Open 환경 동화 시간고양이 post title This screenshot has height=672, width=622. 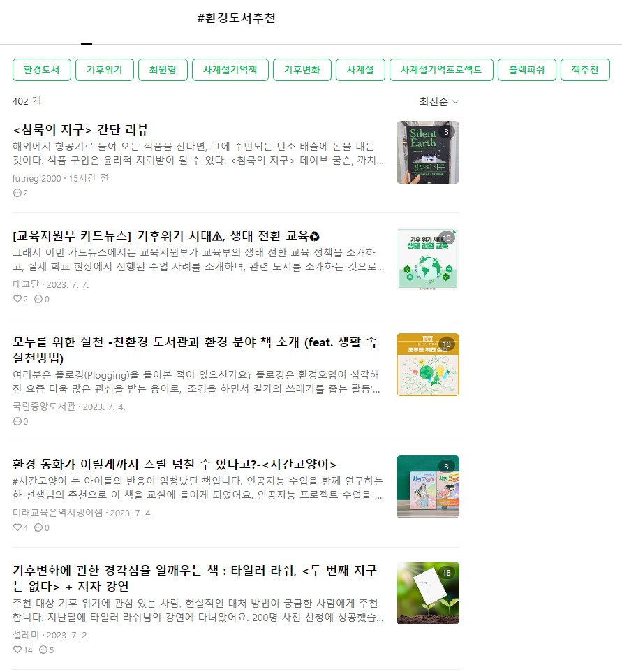point(175,464)
